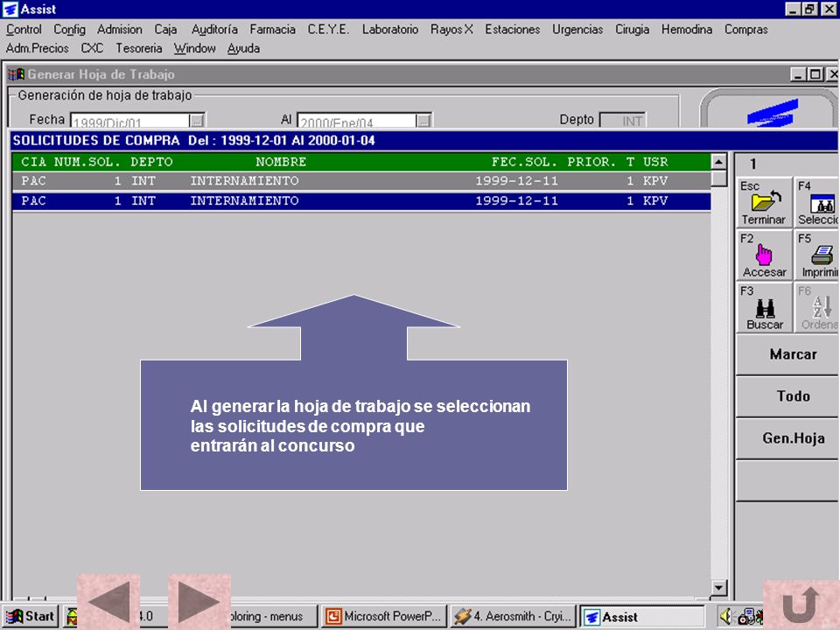Open the Tesoreria menu
This screenshot has height=630, width=840.
[x=139, y=48]
